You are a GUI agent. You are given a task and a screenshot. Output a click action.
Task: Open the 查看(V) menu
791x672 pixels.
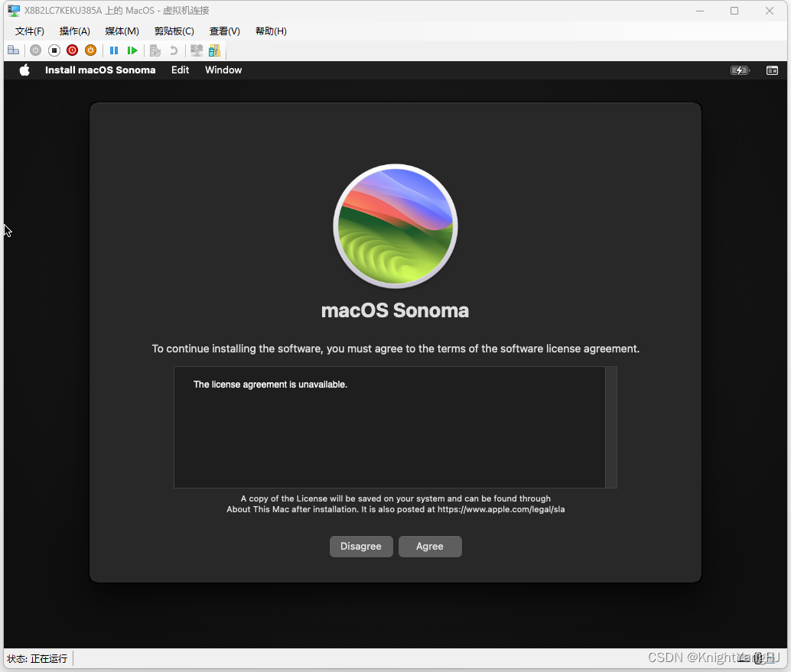pyautogui.click(x=224, y=31)
